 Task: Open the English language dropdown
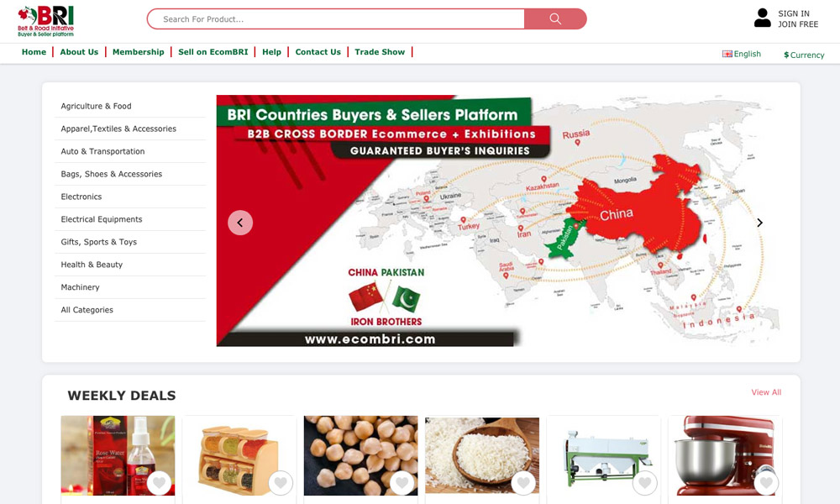pos(742,54)
